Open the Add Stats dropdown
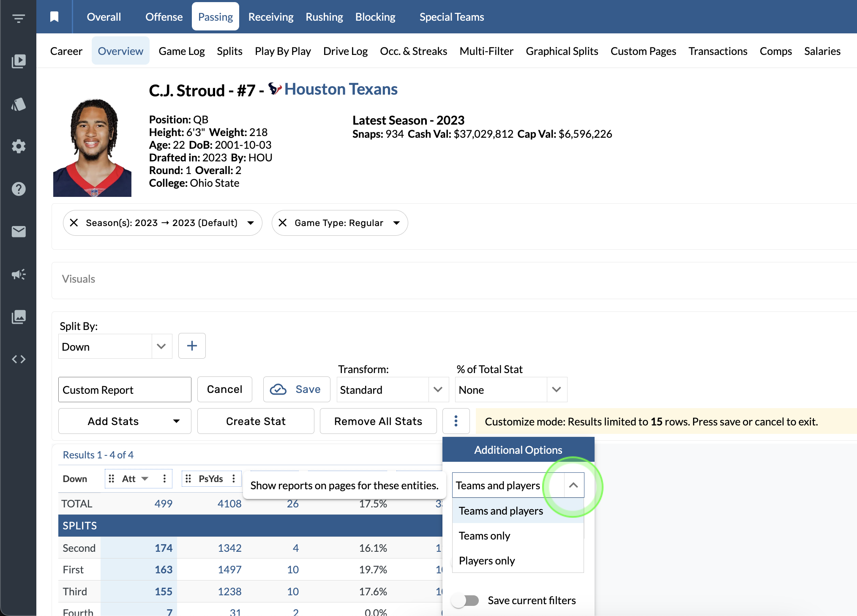Image resolution: width=857 pixels, height=616 pixels. [x=125, y=421]
